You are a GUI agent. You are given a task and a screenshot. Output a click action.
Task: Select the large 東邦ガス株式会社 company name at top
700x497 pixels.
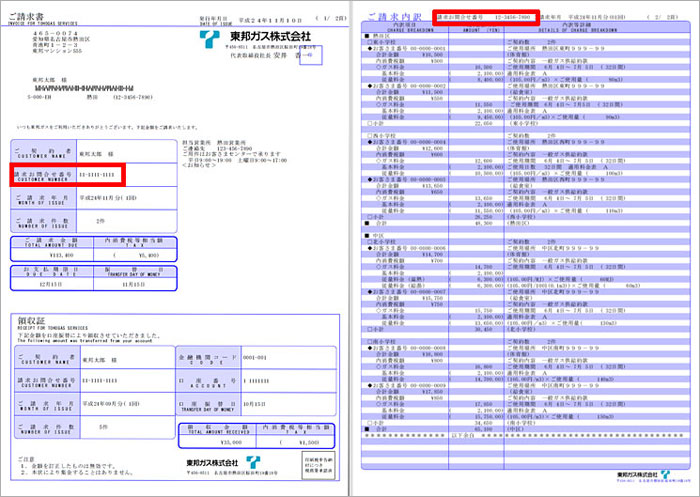click(x=271, y=36)
